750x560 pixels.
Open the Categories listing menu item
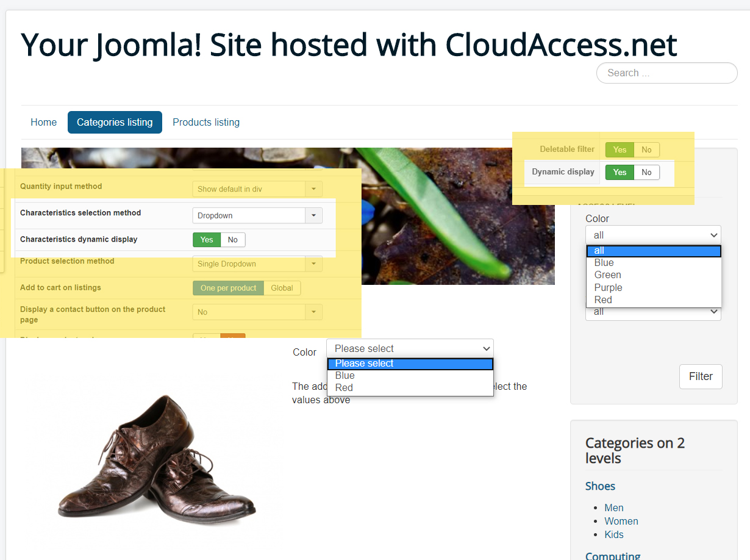point(115,122)
